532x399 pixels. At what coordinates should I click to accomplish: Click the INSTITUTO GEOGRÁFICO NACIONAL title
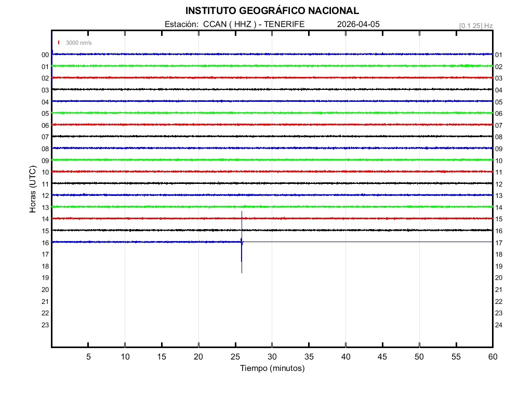tap(272, 11)
